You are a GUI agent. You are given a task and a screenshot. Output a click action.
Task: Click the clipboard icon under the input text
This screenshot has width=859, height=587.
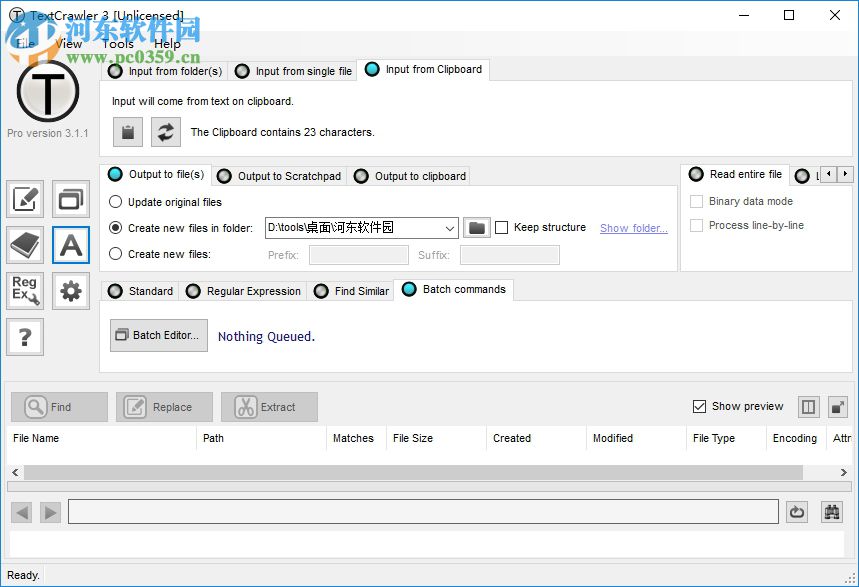(127, 131)
